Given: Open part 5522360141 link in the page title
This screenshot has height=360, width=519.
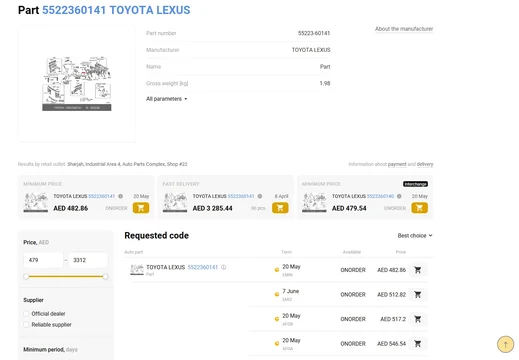Looking at the screenshot, I should pos(116,10).
